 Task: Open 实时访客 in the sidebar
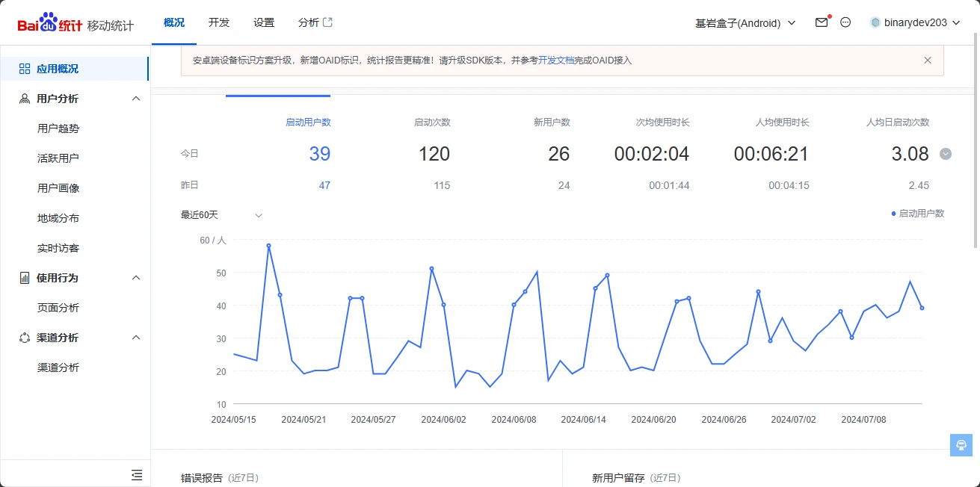(x=58, y=248)
